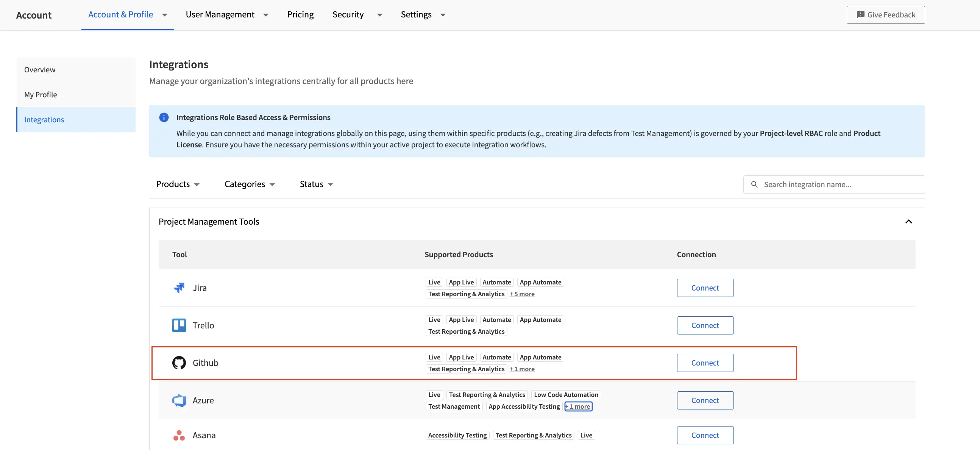Screen dimensions: 980x450
Task: Click the Jira tool name
Action: pyautogui.click(x=199, y=287)
